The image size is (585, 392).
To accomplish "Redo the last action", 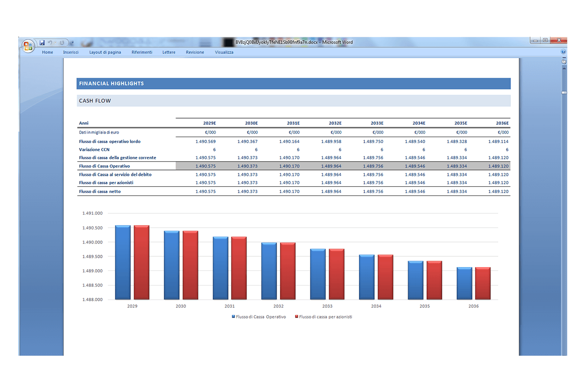I will click(x=62, y=43).
